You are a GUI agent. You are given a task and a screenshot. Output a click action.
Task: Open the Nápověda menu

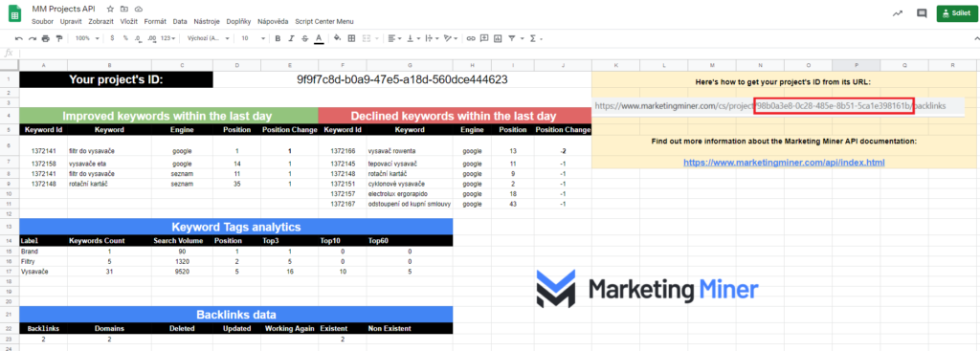click(x=273, y=21)
